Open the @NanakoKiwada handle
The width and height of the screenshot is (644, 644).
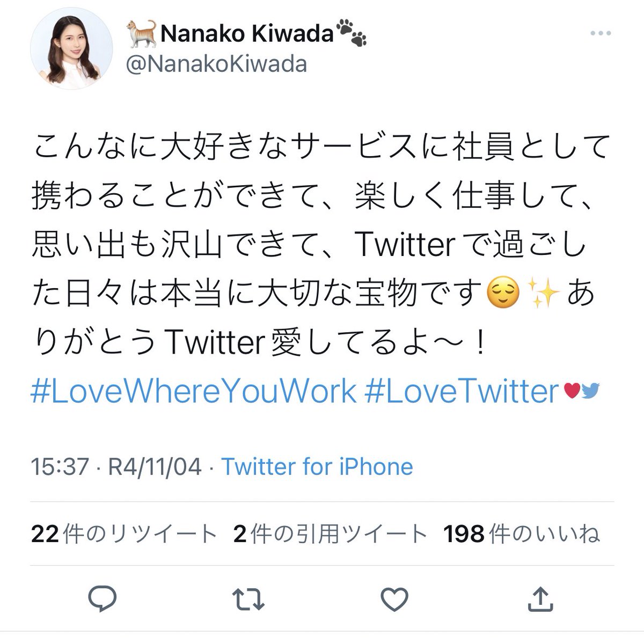[216, 64]
